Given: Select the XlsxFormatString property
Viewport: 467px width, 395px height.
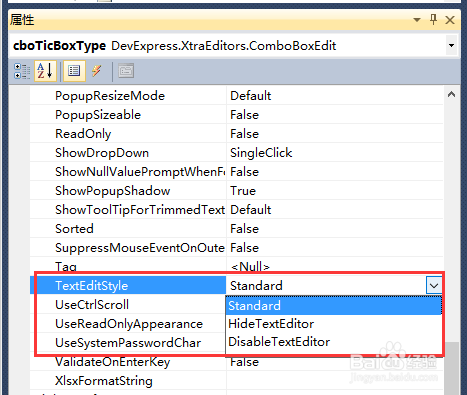Looking at the screenshot, I should pyautogui.click(x=128, y=381).
